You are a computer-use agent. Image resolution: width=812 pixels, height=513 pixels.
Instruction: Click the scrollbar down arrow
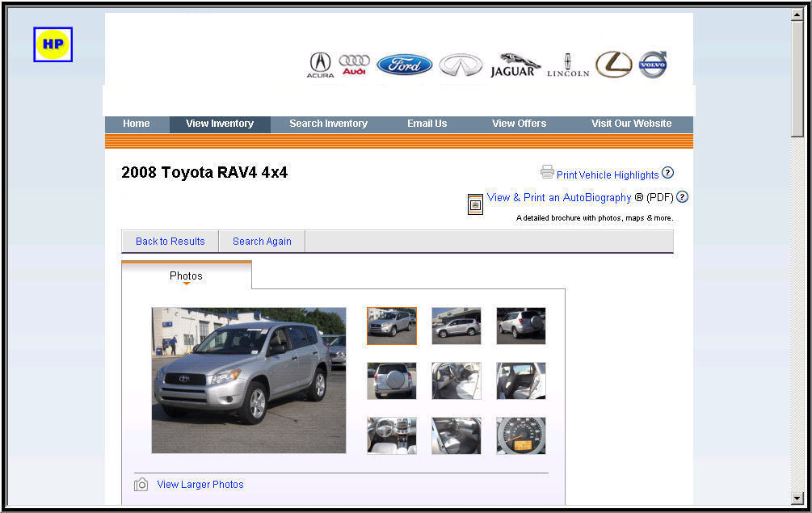[797, 498]
